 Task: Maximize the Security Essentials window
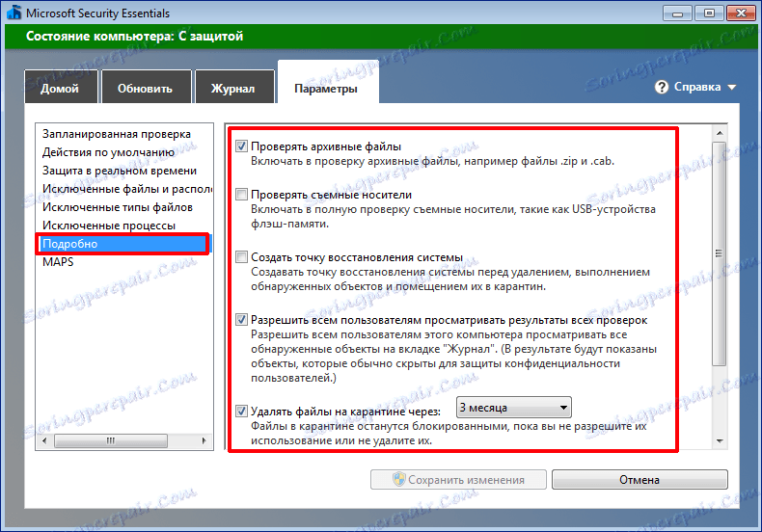pyautogui.click(x=709, y=13)
